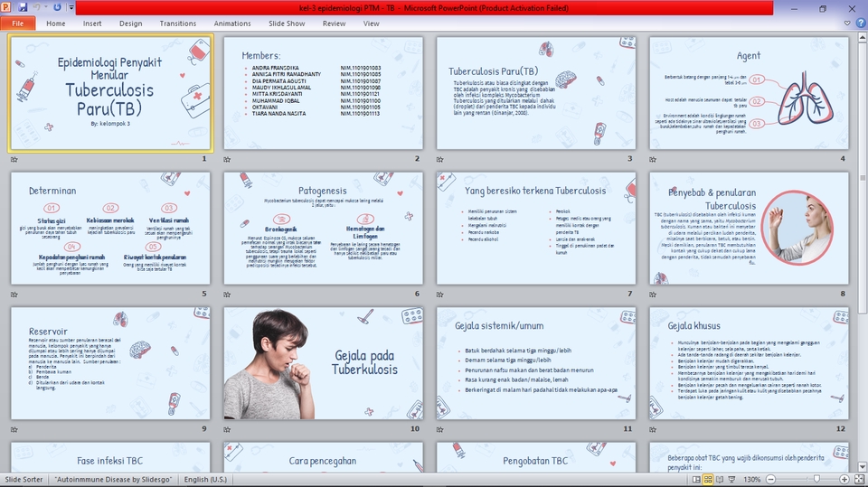Expand the Undo history dropdown arrow
The height and width of the screenshot is (487, 868).
pyautogui.click(x=45, y=8)
